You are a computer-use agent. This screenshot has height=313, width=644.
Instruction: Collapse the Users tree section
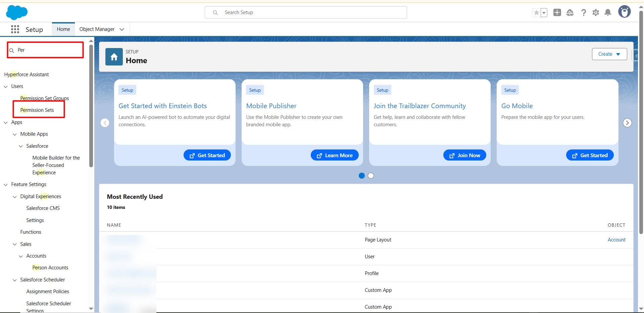point(6,87)
